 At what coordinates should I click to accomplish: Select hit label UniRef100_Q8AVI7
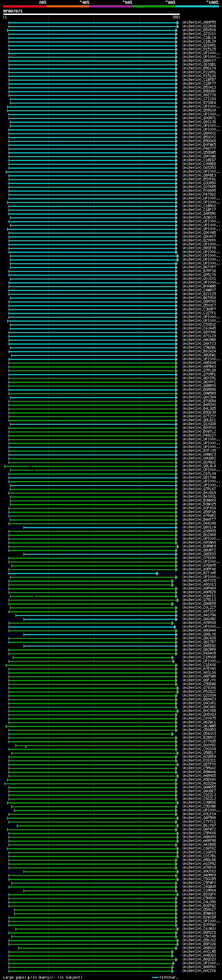[x=199, y=60]
